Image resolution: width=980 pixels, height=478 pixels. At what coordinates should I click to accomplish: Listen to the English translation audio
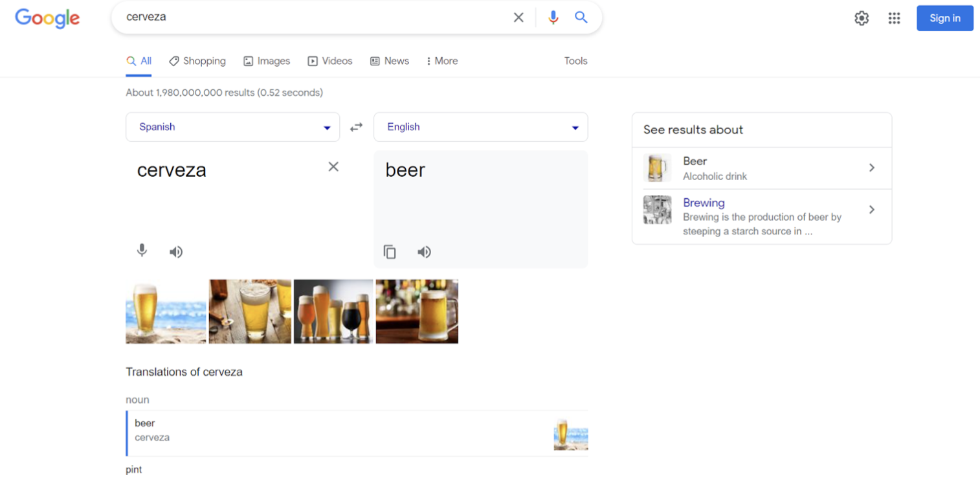pyautogui.click(x=424, y=252)
